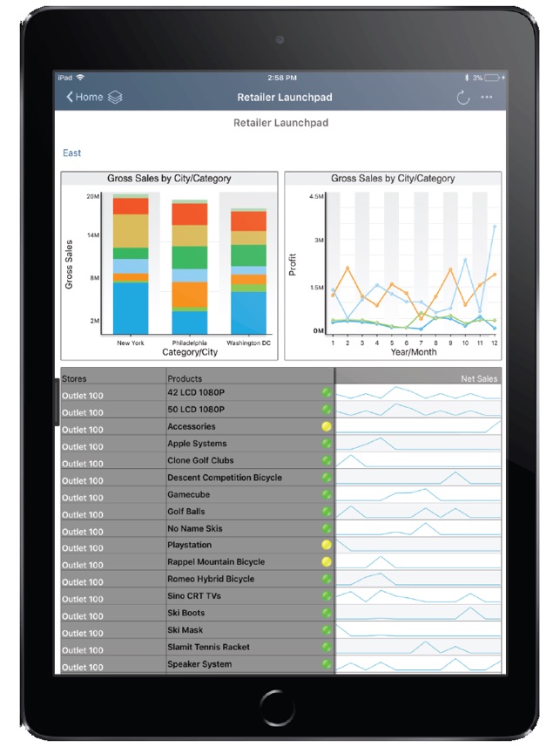Click the East region link
Screen dimensions: 560x747
pyautogui.click(x=72, y=153)
